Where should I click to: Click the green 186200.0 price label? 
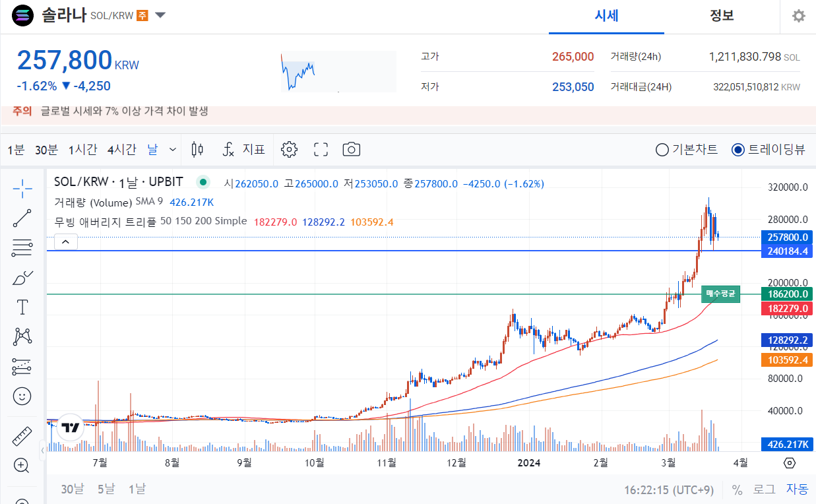(787, 294)
